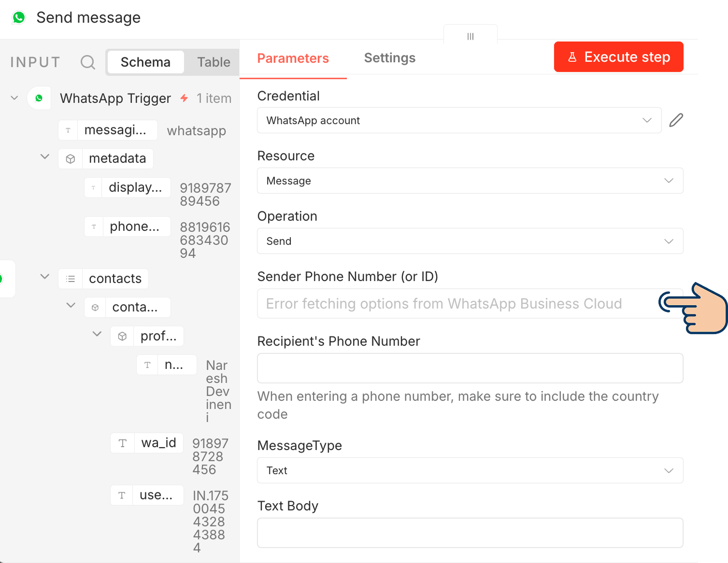Select the conta... schema item
Screen dimensions: 728x563
pos(128,308)
